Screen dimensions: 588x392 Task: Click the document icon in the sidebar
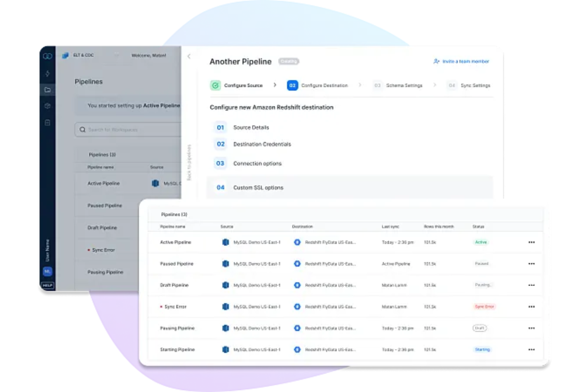48,122
